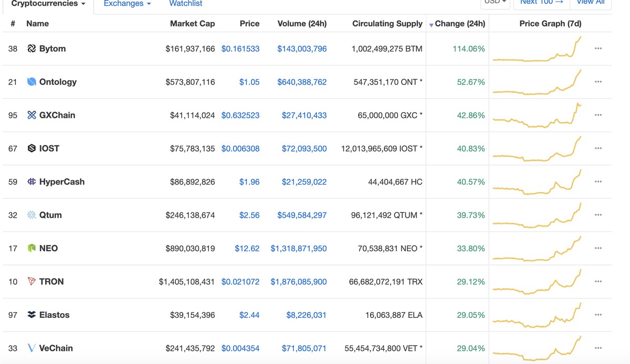Open the more options menu for IOST row
Viewport: 630px width, 364px height.
click(x=598, y=148)
